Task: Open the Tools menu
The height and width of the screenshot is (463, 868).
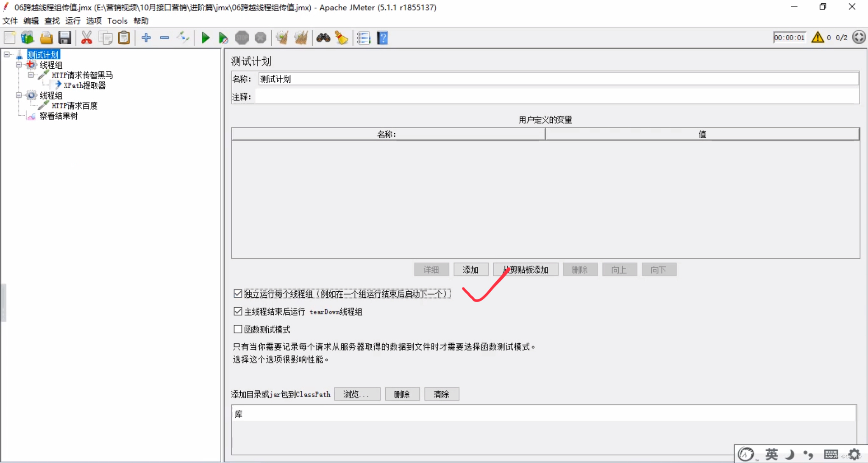Action: (x=117, y=21)
